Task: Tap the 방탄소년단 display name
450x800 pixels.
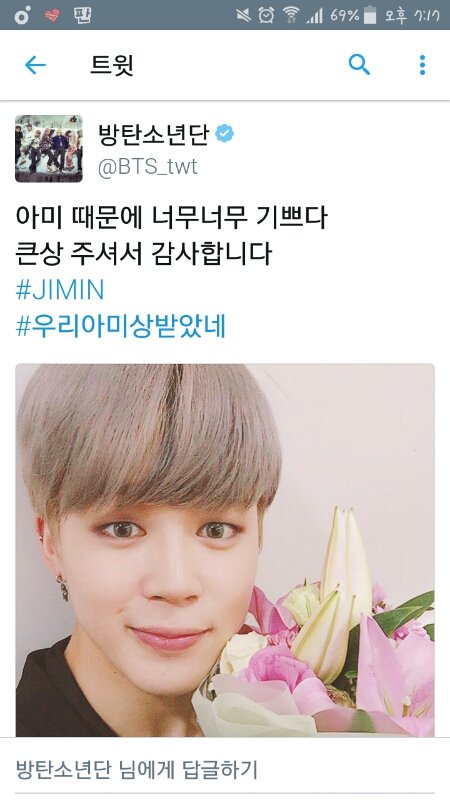Action: 154,135
